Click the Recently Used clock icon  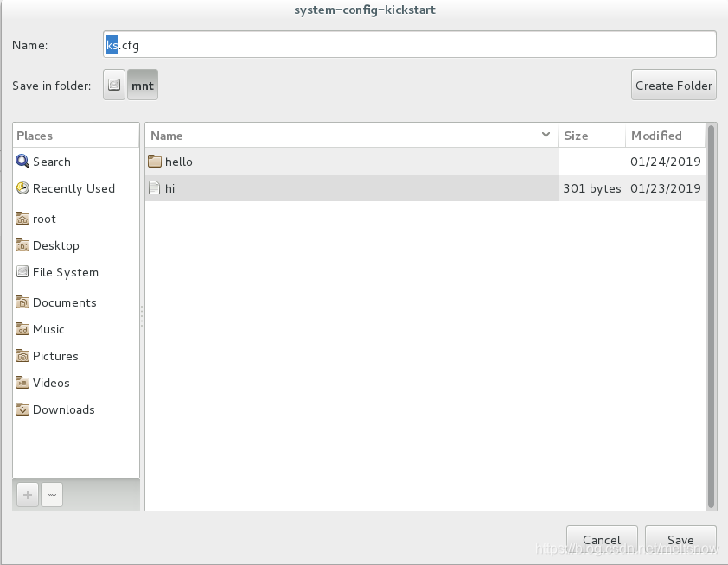pos(22,187)
